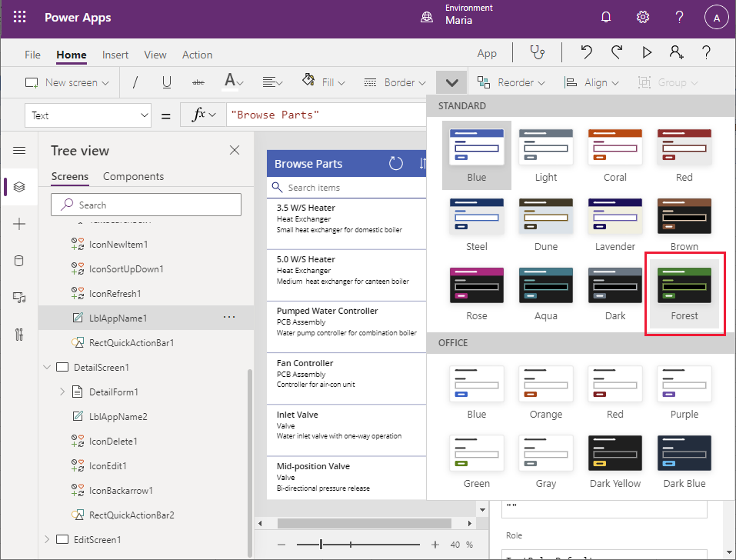Collapse the theme gallery chevron
Screen dimensions: 736x560
click(x=451, y=82)
